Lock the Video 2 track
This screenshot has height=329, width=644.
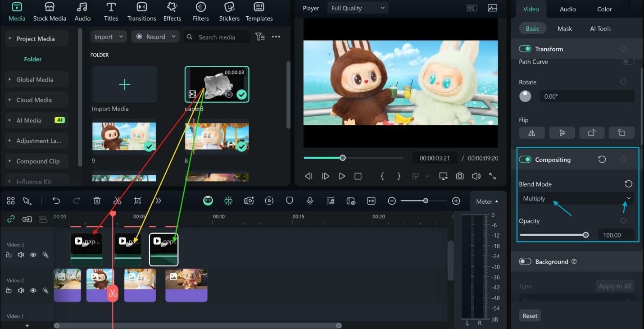[x=9, y=291]
